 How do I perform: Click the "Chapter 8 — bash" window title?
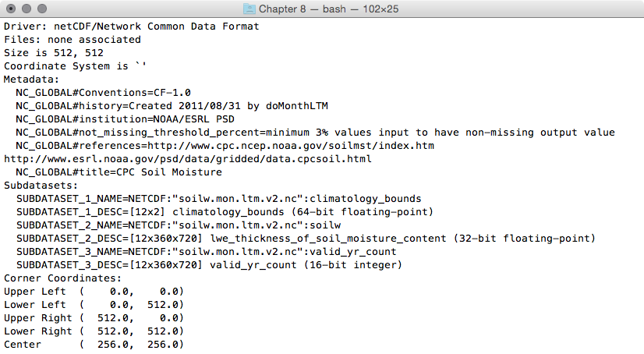pyautogui.click(x=327, y=9)
